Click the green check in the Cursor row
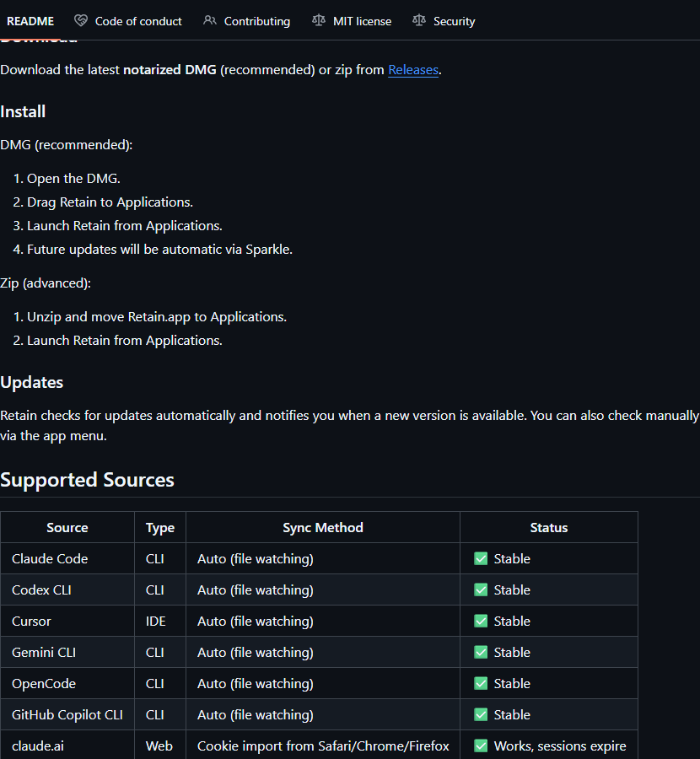Viewport: 700px width, 759px height. point(481,621)
